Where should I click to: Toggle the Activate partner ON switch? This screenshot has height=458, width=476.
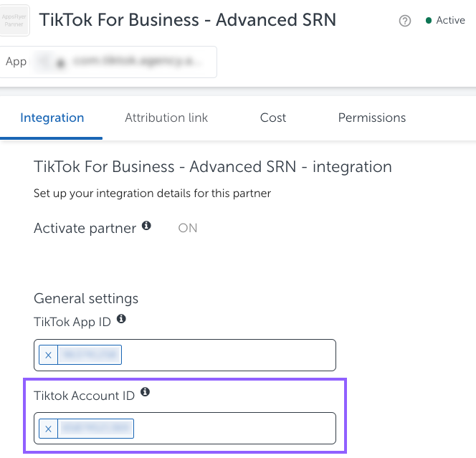(x=188, y=228)
